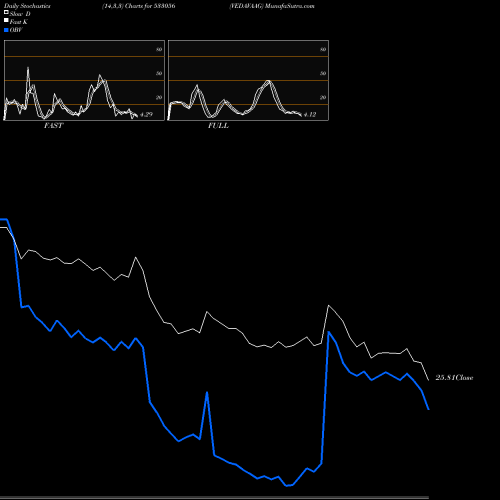Click the MunafaSutra.com label in header
This screenshot has width=500, height=500.
[289, 6]
